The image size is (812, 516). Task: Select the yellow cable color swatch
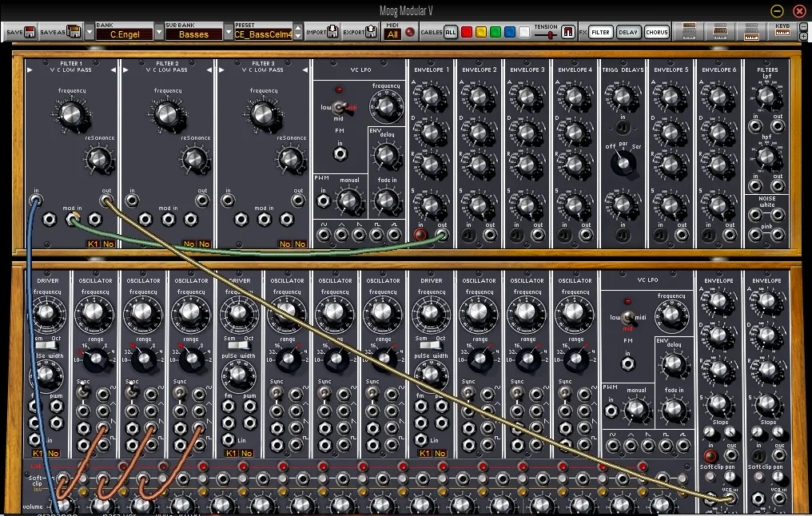(481, 32)
